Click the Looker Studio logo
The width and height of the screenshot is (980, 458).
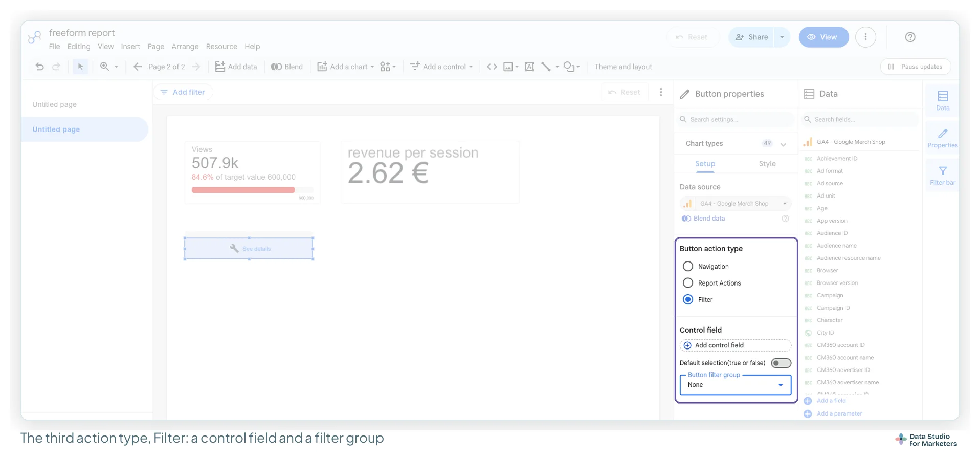coord(34,37)
